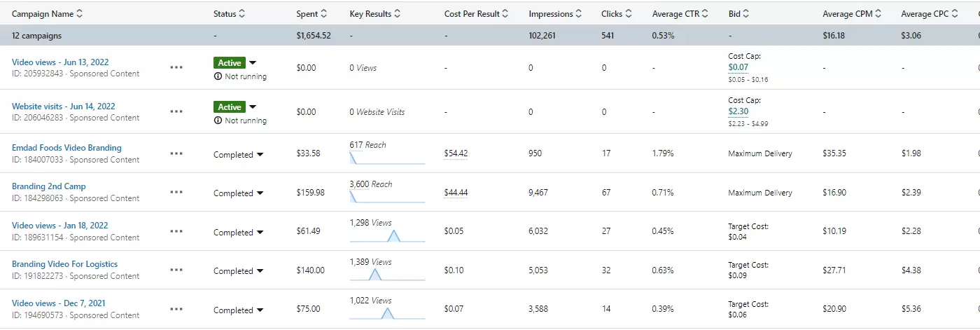
Task: Open Completed status dropdown for Emdad Foods Video Branding
Action: click(260, 155)
